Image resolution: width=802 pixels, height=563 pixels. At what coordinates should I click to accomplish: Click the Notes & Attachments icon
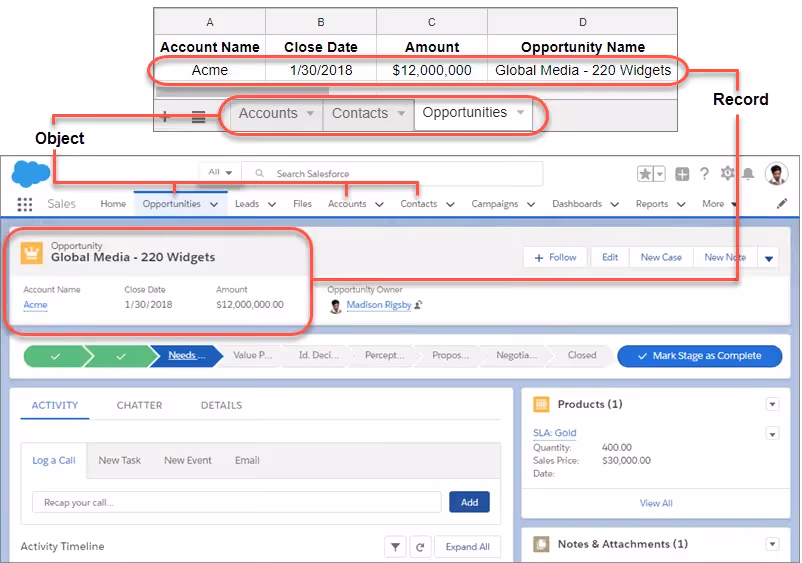[541, 544]
